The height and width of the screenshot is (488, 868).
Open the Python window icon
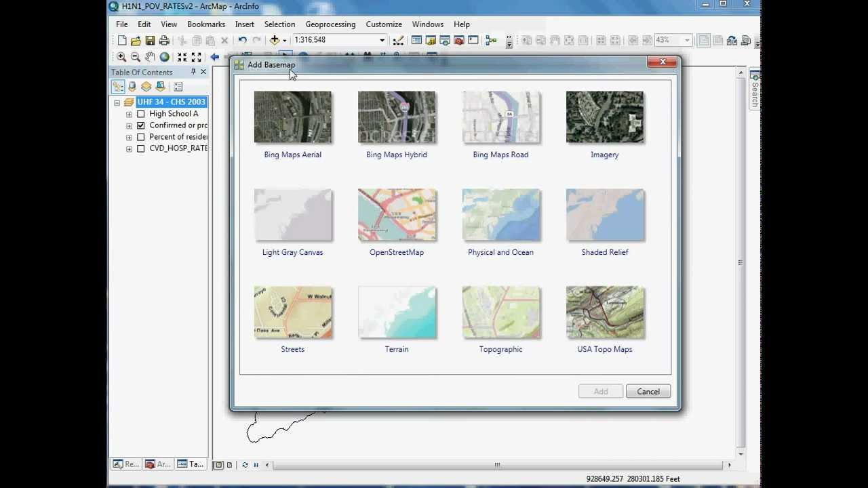473,41
